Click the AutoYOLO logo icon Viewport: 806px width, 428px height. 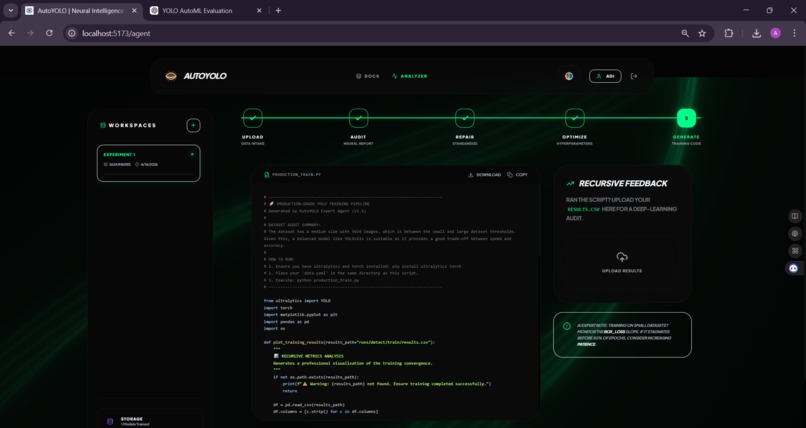pyautogui.click(x=171, y=76)
